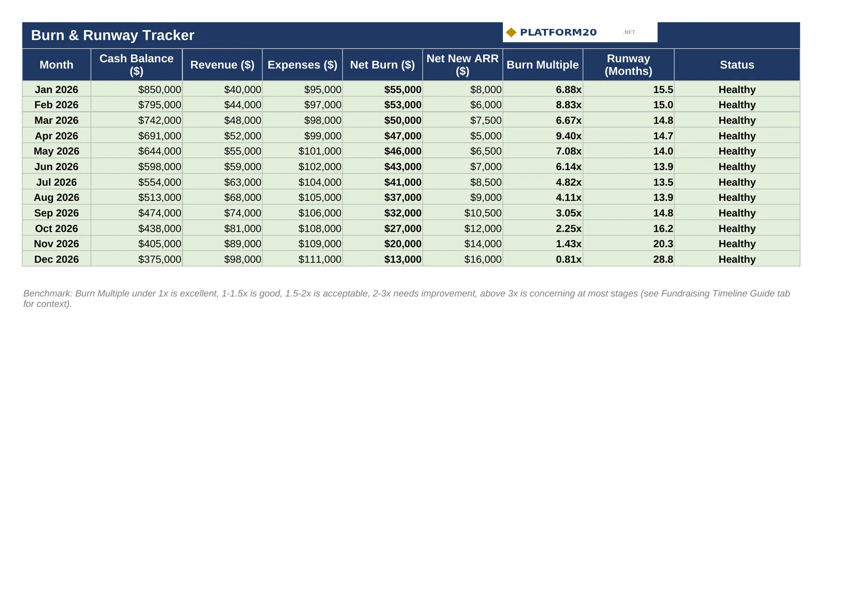Viewport: 868px width, 613px height.
Task: Click the Sep 2026 month cell
Action: (x=56, y=213)
